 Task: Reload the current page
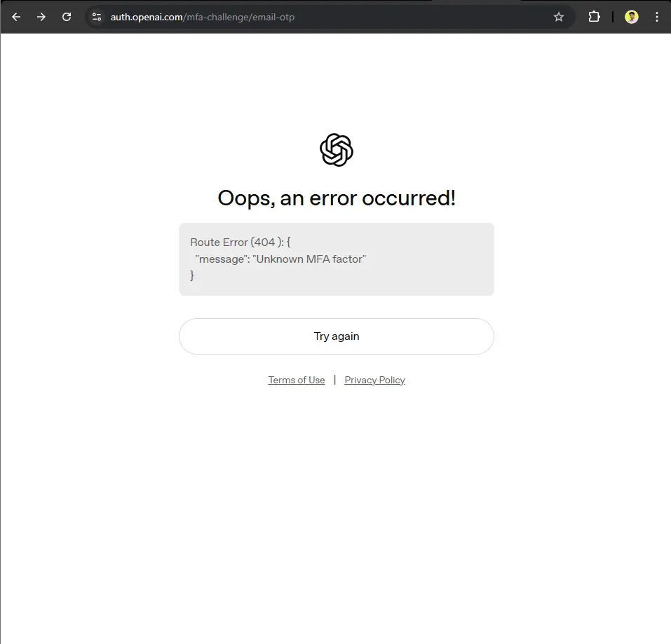(67, 17)
